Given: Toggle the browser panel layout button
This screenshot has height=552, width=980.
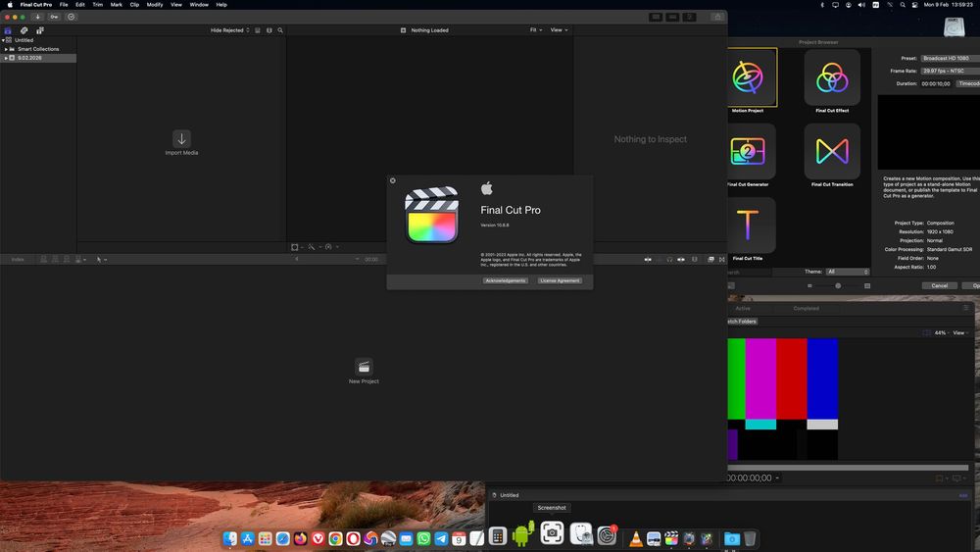Looking at the screenshot, I should (656, 17).
